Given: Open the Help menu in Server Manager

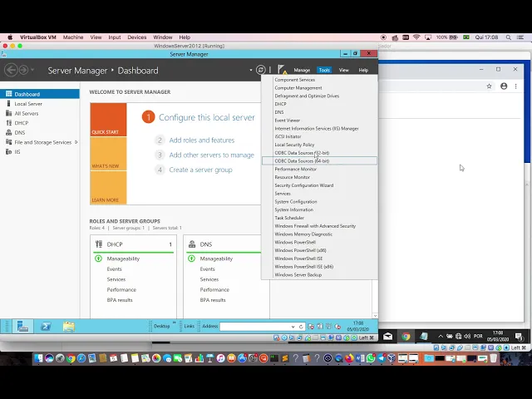Looking at the screenshot, I should 363,70.
